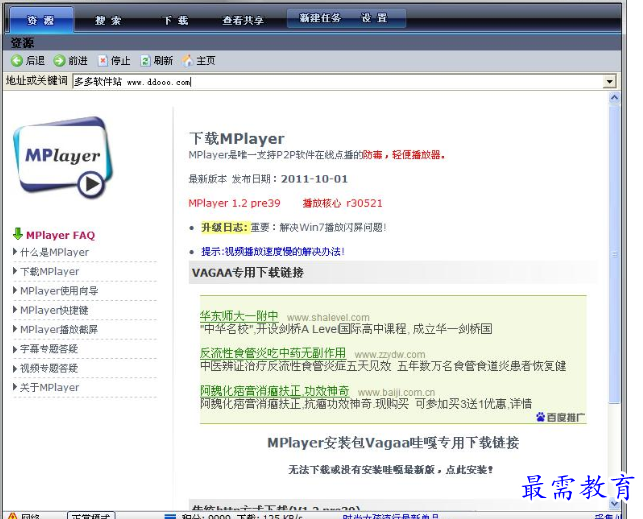The width and height of the screenshot is (643, 519).
Task: Click the 新建任务 button
Action: pyautogui.click(x=320, y=18)
